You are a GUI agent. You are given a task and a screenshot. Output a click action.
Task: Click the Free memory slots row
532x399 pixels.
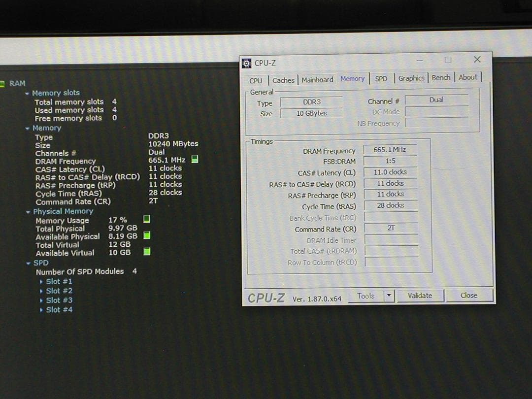coord(76,118)
